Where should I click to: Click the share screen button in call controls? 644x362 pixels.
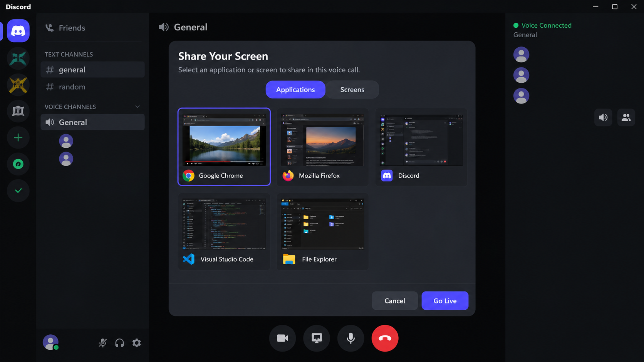pyautogui.click(x=317, y=338)
